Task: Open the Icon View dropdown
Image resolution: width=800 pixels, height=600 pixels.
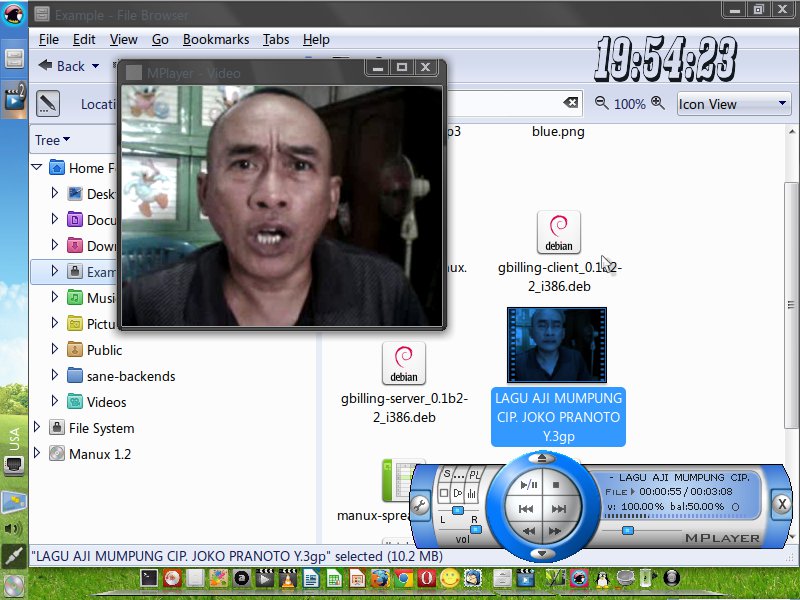Action: [734, 104]
